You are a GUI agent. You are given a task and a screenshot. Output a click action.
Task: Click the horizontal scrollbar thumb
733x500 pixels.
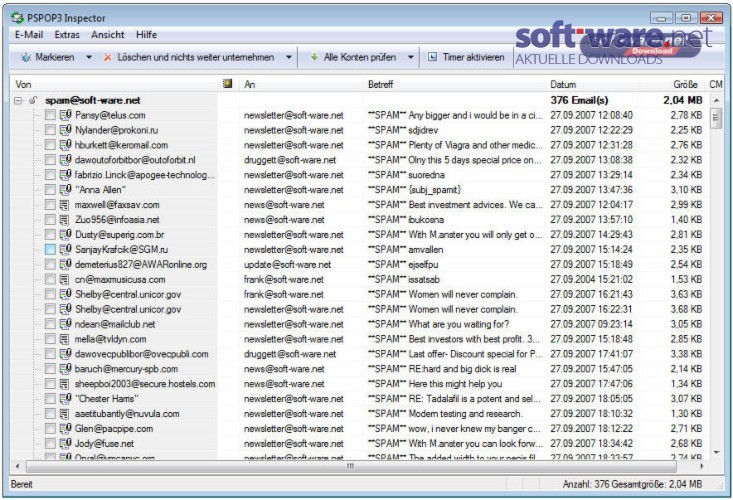tap(351, 466)
